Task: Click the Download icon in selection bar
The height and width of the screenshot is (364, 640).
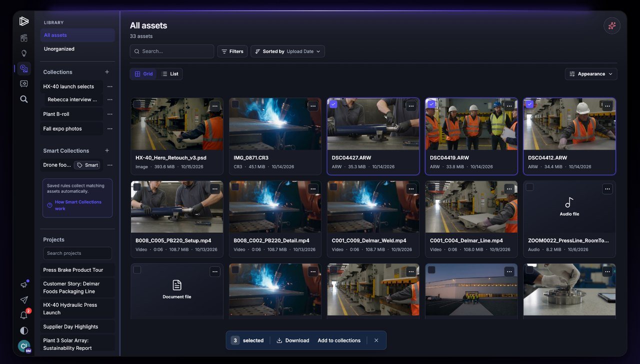Action: tap(279, 341)
